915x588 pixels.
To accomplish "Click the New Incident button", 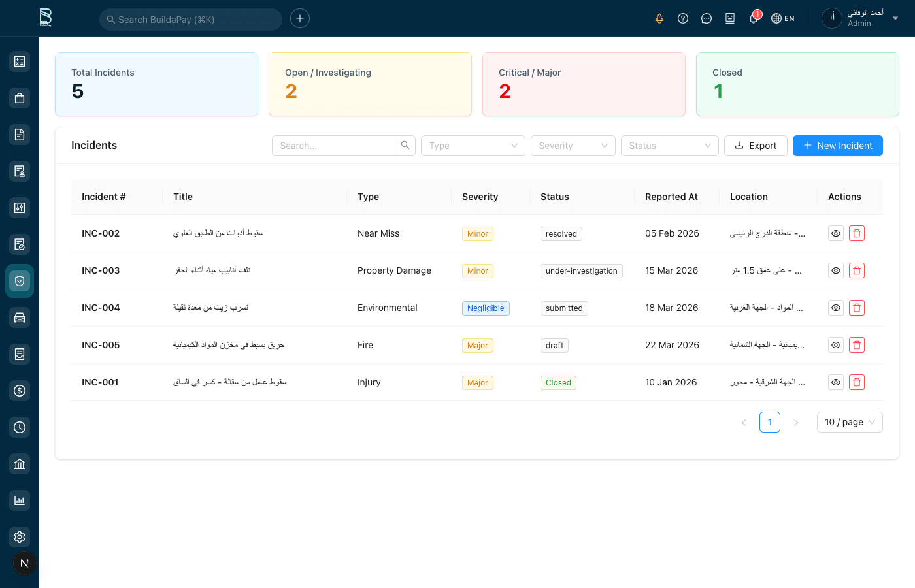I will click(x=837, y=146).
